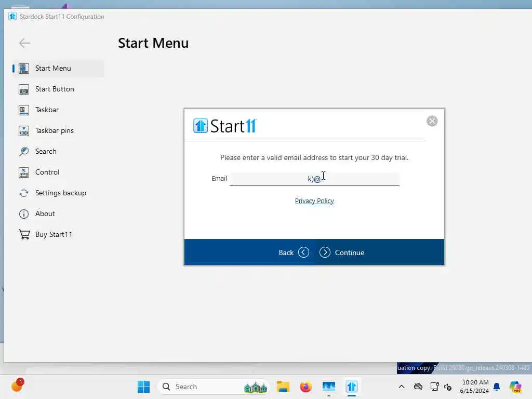The image size is (532, 399).
Task: Click the network display tray icon
Action: (x=435, y=387)
